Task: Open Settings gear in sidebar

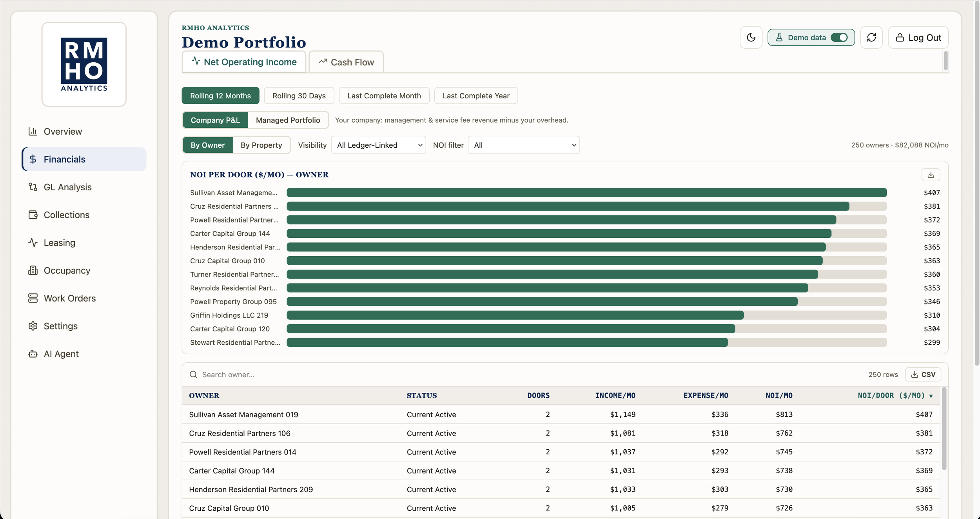Action: [x=33, y=326]
